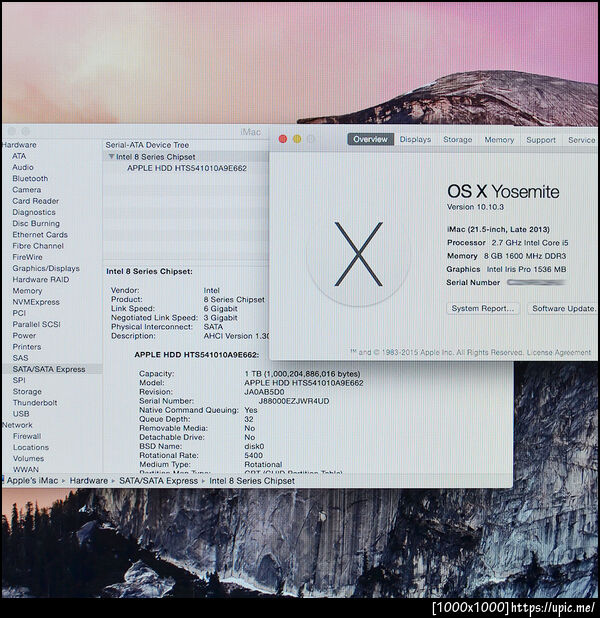The image size is (600, 618).
Task: Select SPI in the sidebar
Action: pos(19,380)
